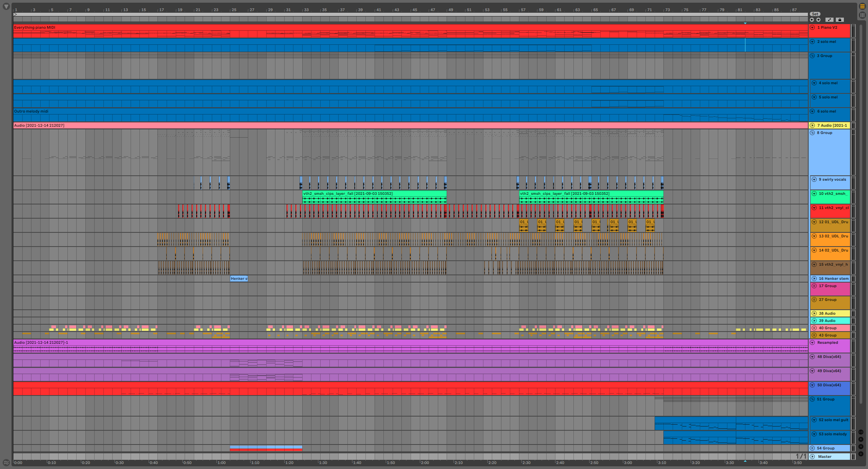Image resolution: width=868 pixels, height=469 pixels.
Task: Click the Arrangement view selector icon
Action: pos(862,6)
